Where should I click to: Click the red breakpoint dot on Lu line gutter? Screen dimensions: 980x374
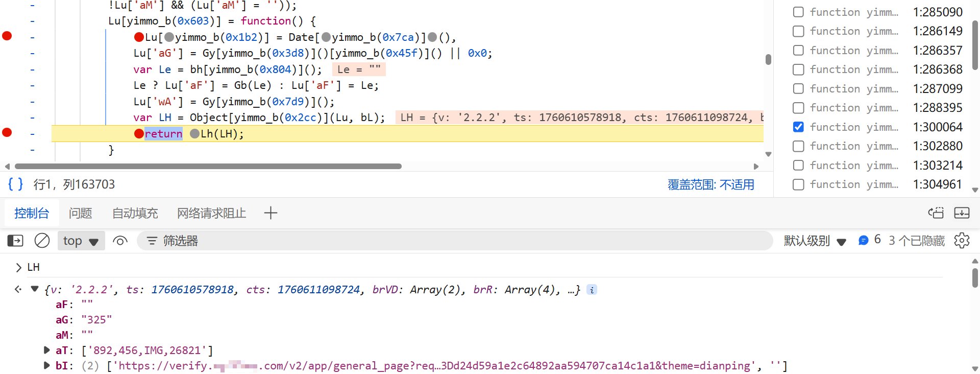pos(7,36)
